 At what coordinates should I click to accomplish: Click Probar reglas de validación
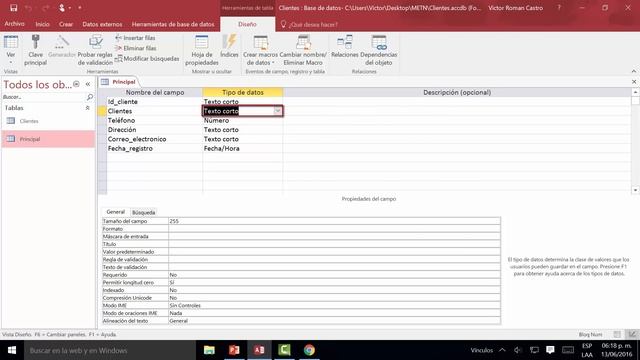[x=95, y=50]
